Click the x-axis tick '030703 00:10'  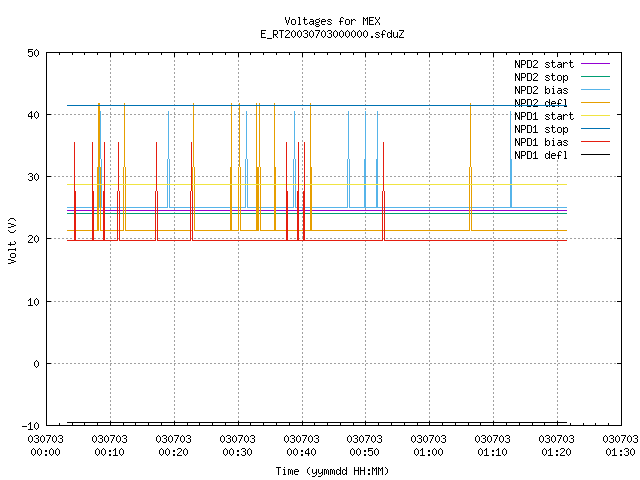click(109, 446)
